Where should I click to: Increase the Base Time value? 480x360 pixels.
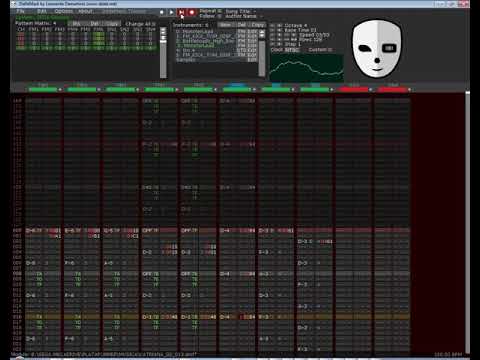(x=280, y=30)
